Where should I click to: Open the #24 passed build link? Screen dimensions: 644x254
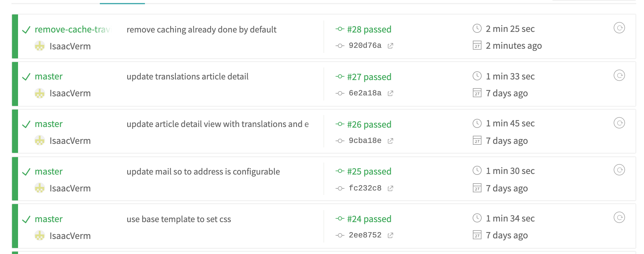click(369, 219)
